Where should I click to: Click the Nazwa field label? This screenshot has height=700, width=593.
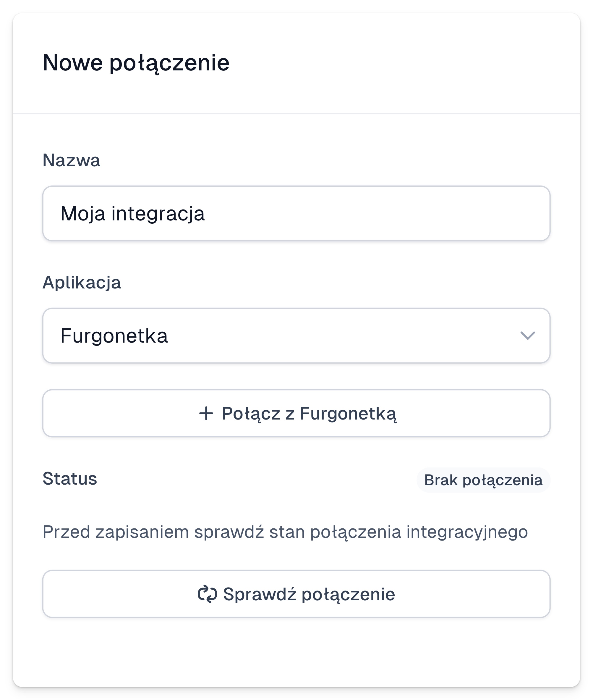pyautogui.click(x=71, y=160)
